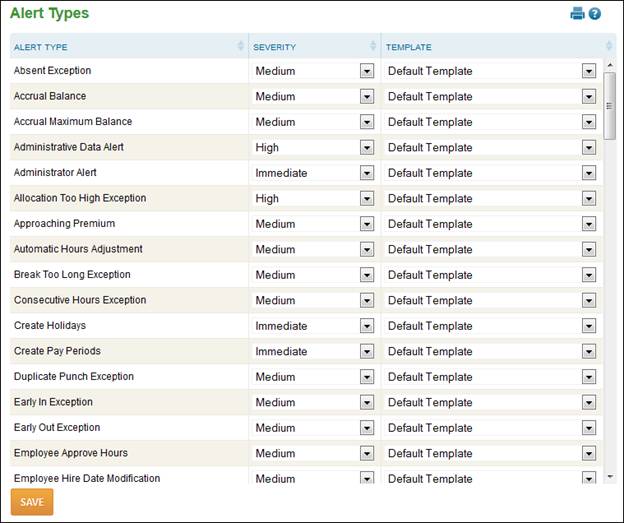Click the printer icon

click(x=577, y=14)
